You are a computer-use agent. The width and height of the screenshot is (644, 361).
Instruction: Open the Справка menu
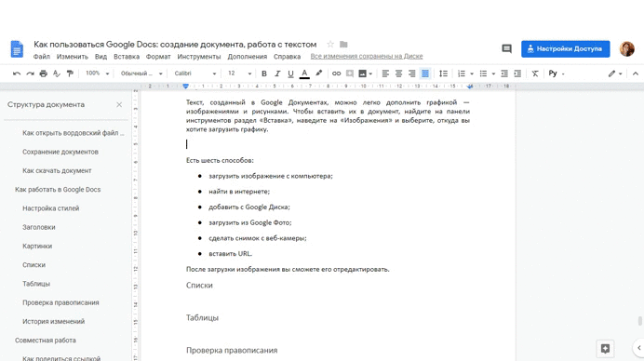(287, 57)
